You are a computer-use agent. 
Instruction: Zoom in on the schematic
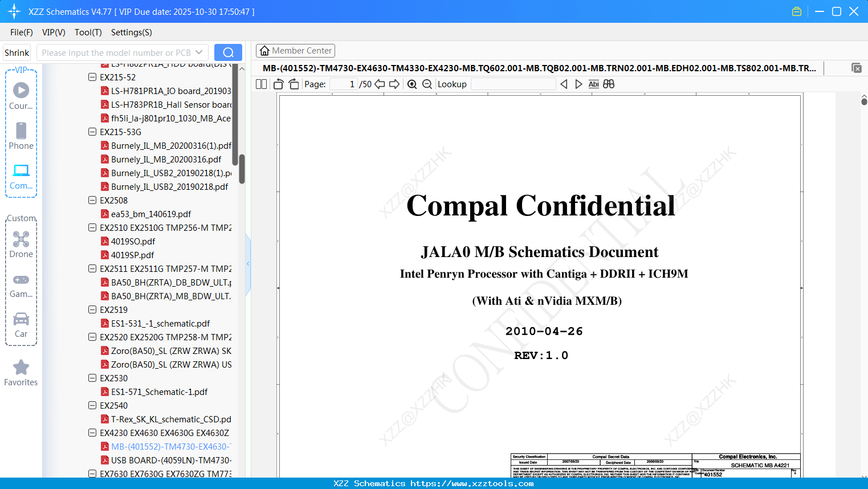[412, 84]
